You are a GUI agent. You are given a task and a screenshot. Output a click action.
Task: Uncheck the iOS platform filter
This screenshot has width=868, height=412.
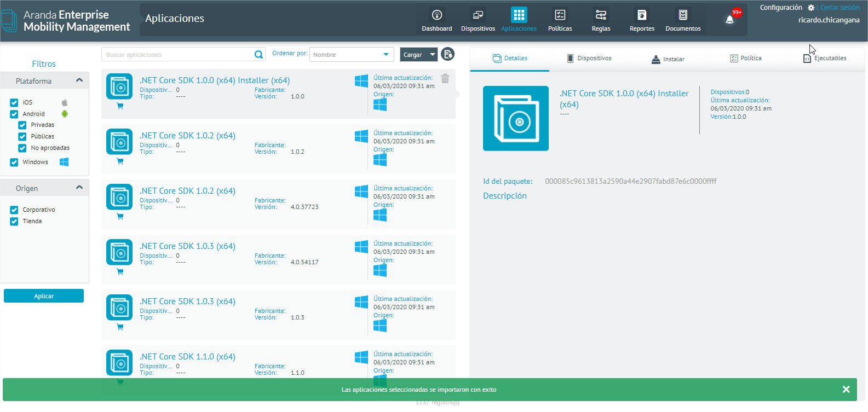point(14,102)
